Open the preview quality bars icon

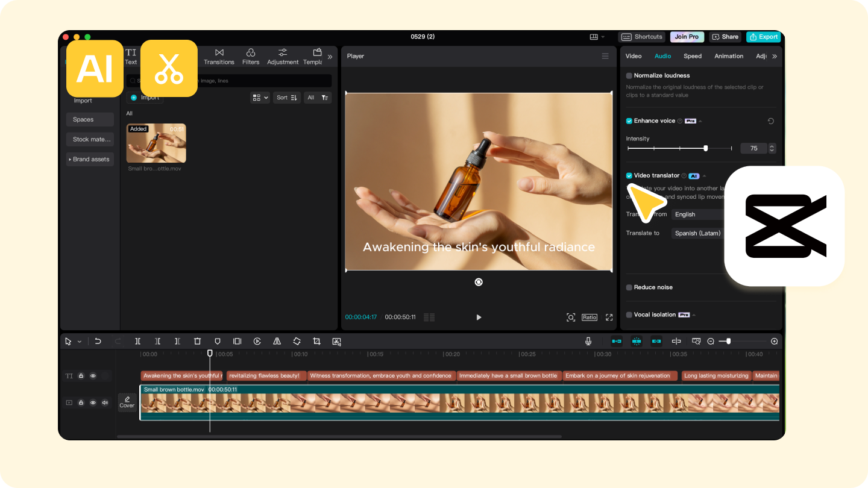click(429, 317)
